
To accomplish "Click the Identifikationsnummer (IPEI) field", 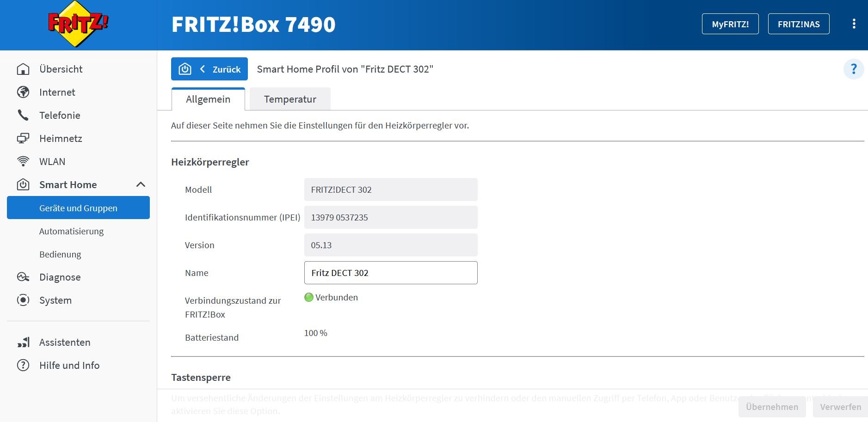I will [x=391, y=217].
